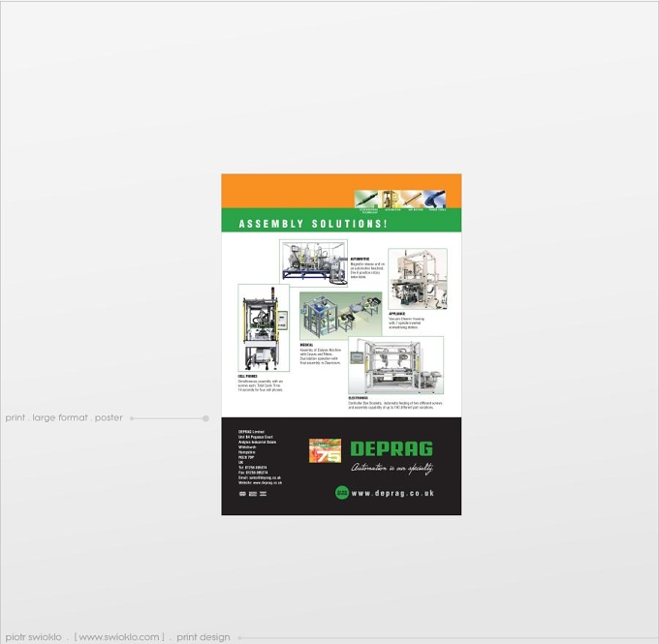Select the Medical dialysis machine rendering
Screen dimensions: 659x644
(x=341, y=316)
